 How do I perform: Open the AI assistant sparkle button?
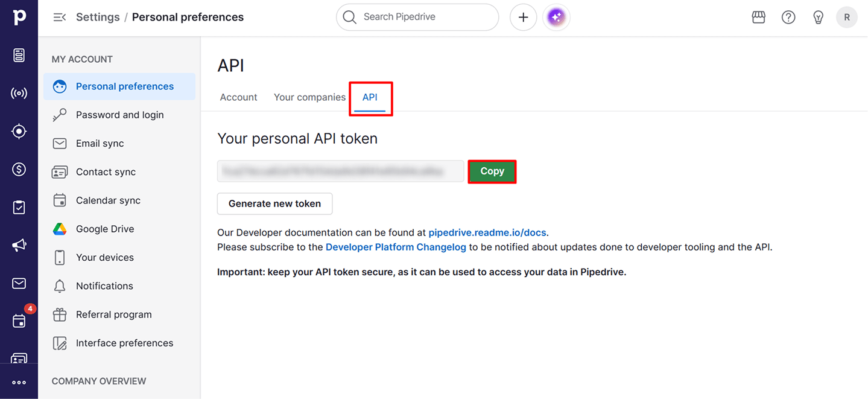tap(556, 17)
